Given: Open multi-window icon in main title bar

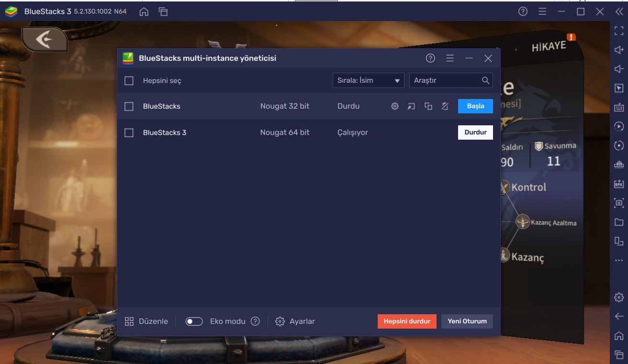Looking at the screenshot, I should pos(163,11).
